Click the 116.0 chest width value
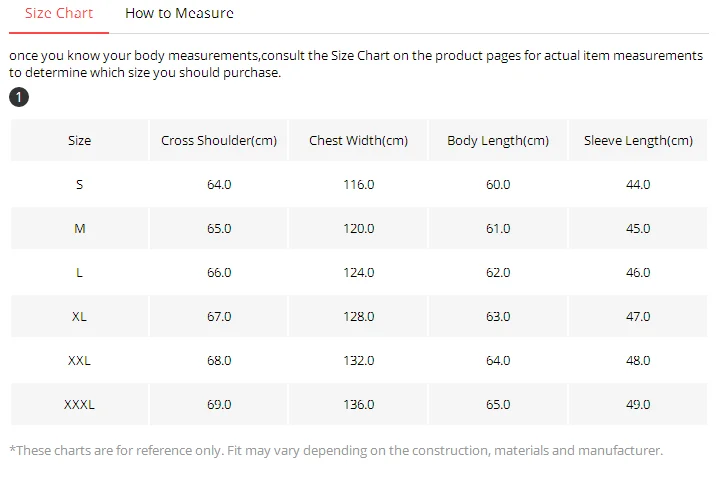This screenshot has height=477, width=721. coord(359,184)
